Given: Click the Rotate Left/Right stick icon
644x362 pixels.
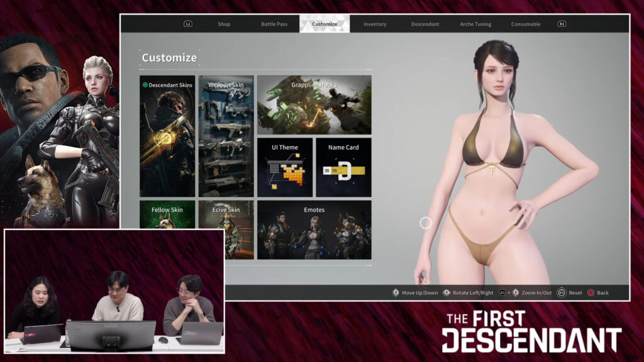Looking at the screenshot, I should click(447, 293).
